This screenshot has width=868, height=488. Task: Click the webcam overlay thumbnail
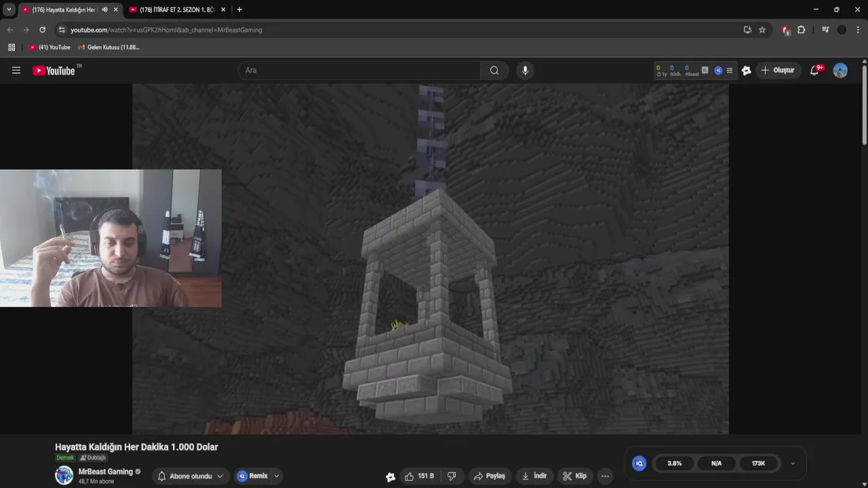[x=111, y=238]
